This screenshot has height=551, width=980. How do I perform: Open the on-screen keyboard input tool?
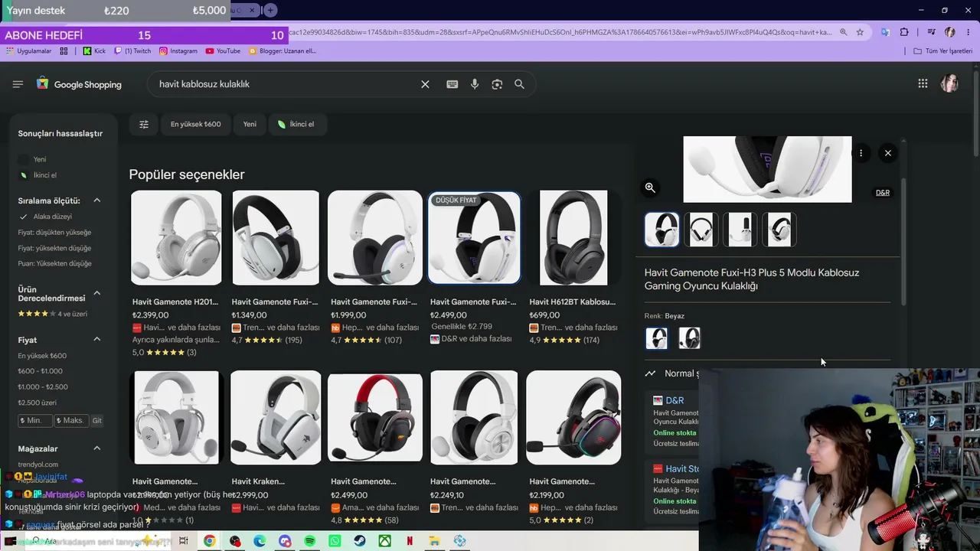pos(452,84)
